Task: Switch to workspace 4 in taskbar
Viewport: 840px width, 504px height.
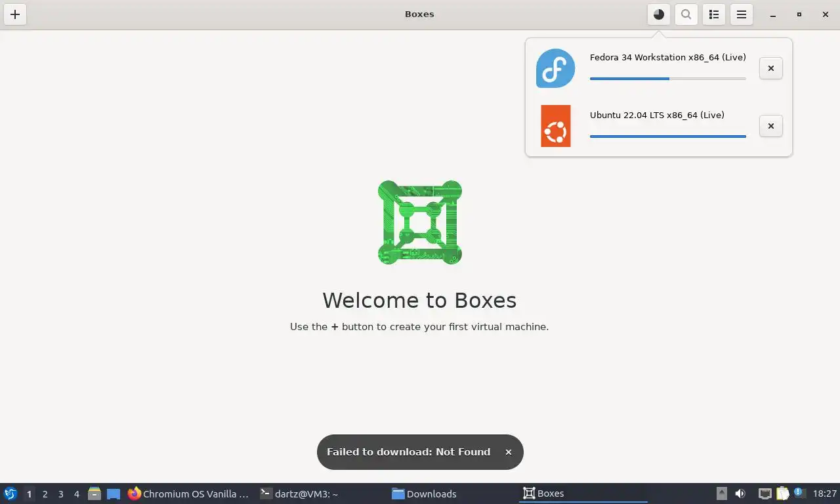Action: pos(77,494)
